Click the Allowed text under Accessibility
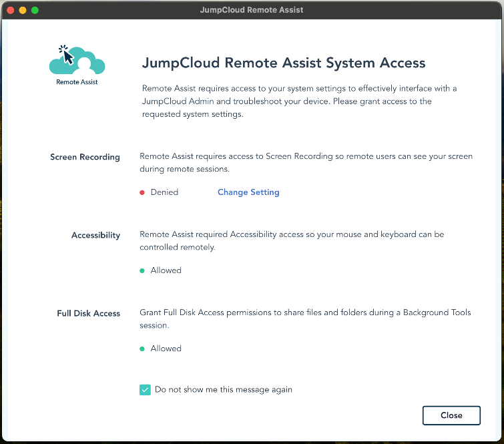504x444 pixels. coord(166,270)
